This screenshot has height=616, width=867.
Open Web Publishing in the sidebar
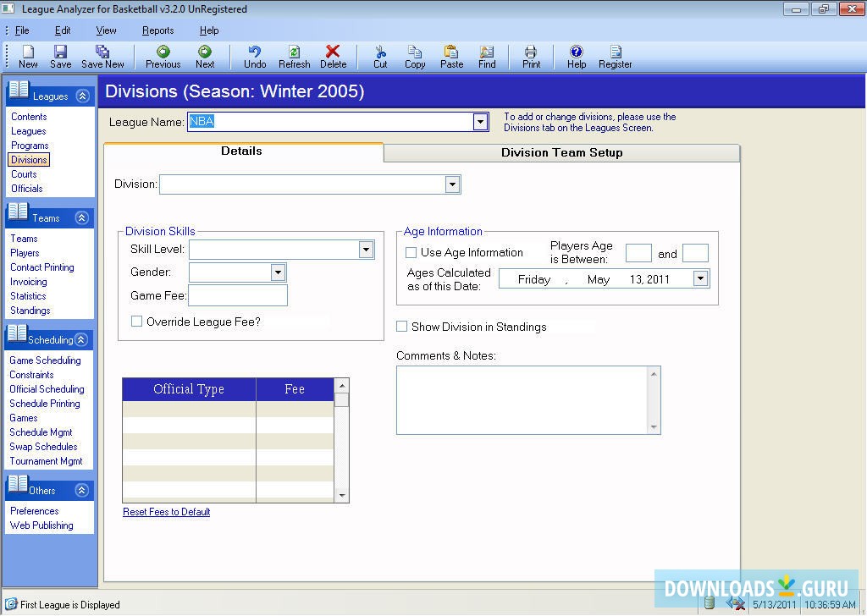click(x=41, y=525)
